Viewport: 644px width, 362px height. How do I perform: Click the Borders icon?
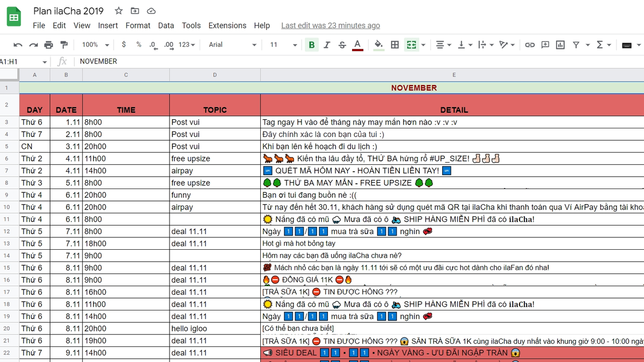pyautogui.click(x=394, y=45)
